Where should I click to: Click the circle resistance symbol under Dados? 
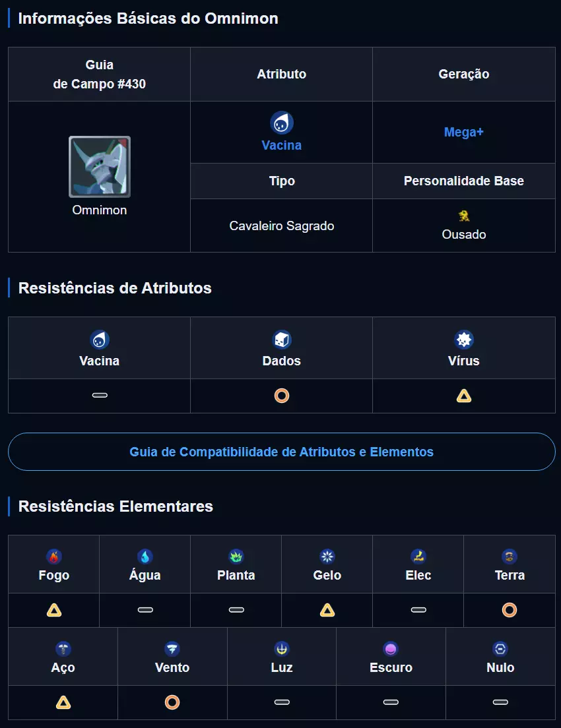coord(282,396)
